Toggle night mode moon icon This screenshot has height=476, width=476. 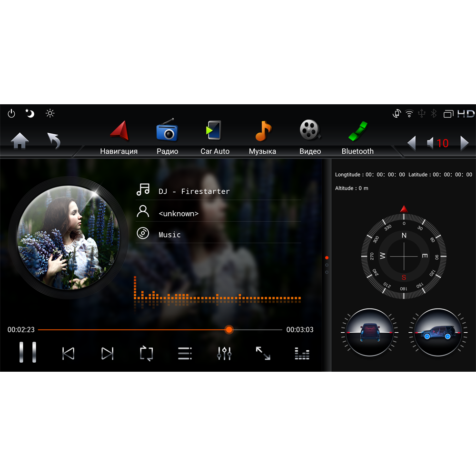click(x=30, y=113)
